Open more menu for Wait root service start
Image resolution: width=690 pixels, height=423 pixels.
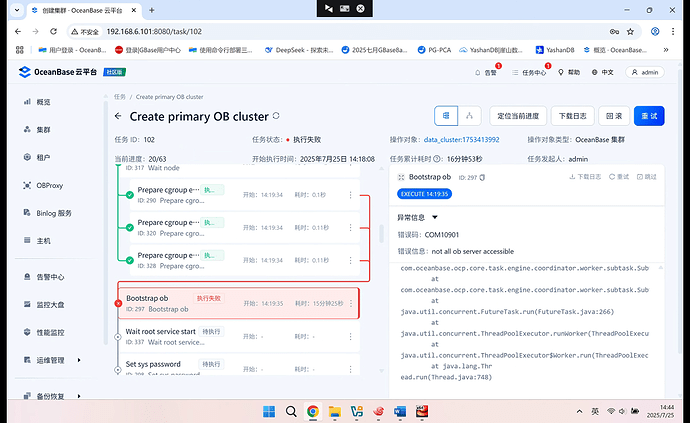click(350, 336)
